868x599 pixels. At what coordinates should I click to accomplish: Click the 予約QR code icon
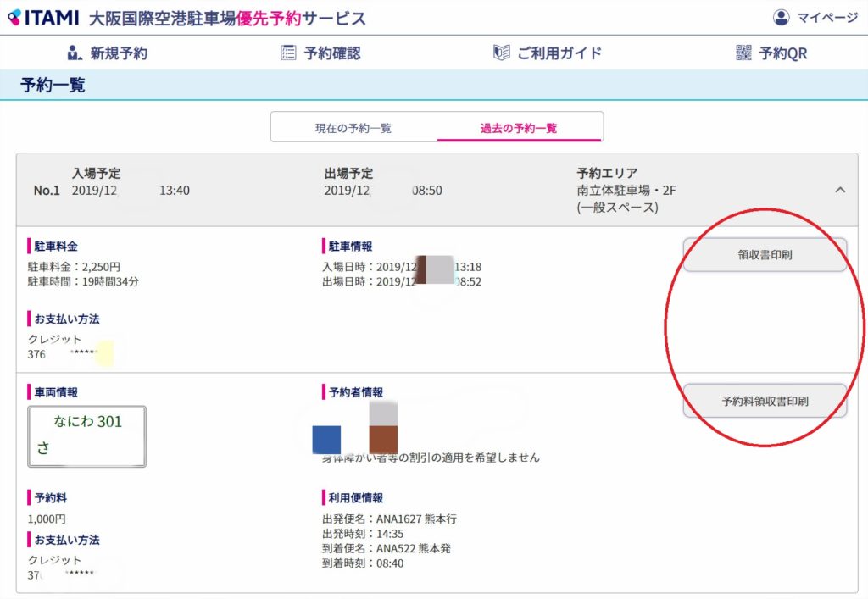click(x=743, y=53)
